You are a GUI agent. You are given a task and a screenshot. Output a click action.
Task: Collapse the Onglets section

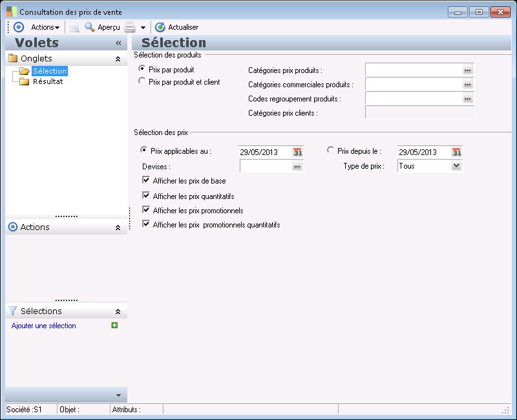click(x=118, y=59)
